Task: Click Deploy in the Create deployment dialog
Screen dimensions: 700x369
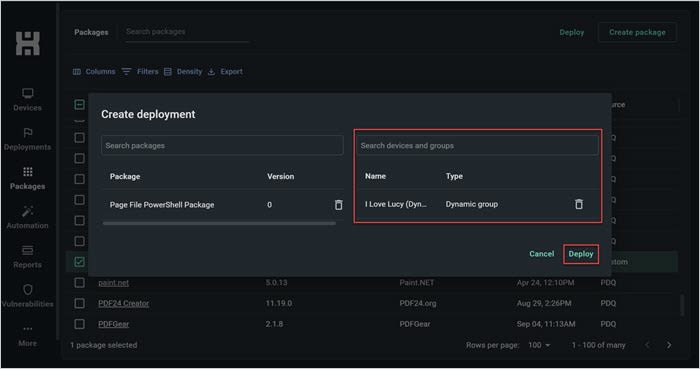Action: point(581,254)
